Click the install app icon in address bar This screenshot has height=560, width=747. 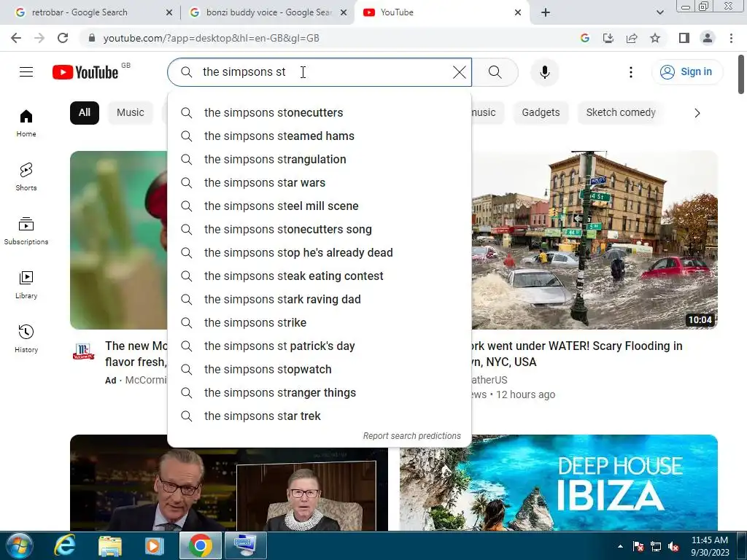(x=608, y=38)
